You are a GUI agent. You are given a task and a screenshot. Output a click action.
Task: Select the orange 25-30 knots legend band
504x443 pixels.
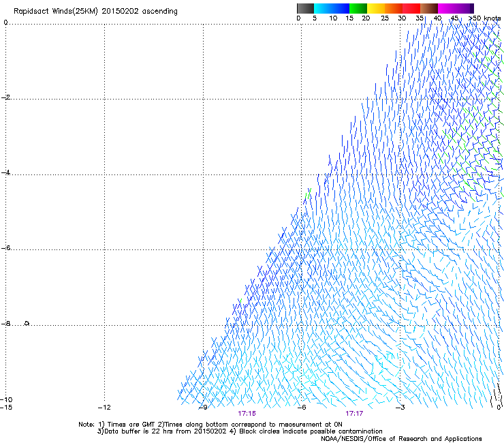(394, 8)
